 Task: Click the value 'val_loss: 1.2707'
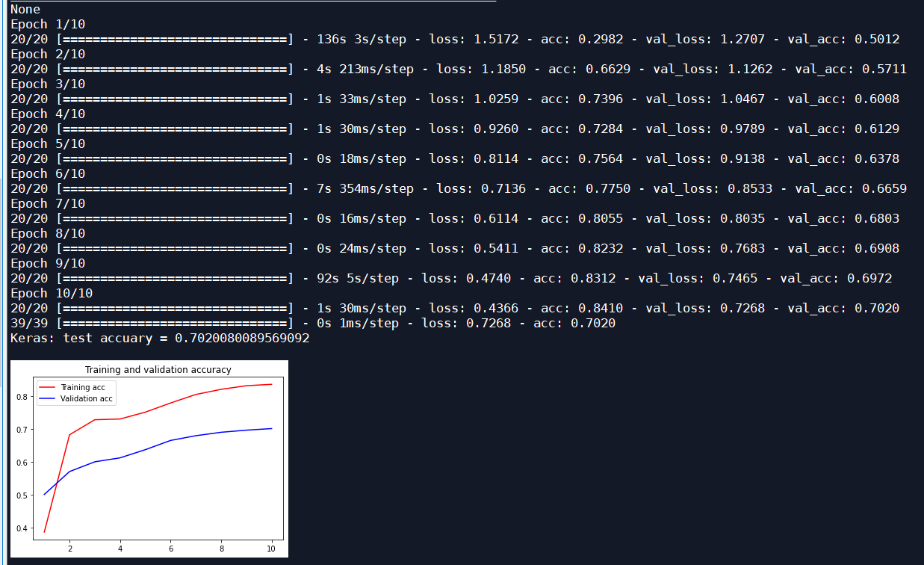pos(705,39)
